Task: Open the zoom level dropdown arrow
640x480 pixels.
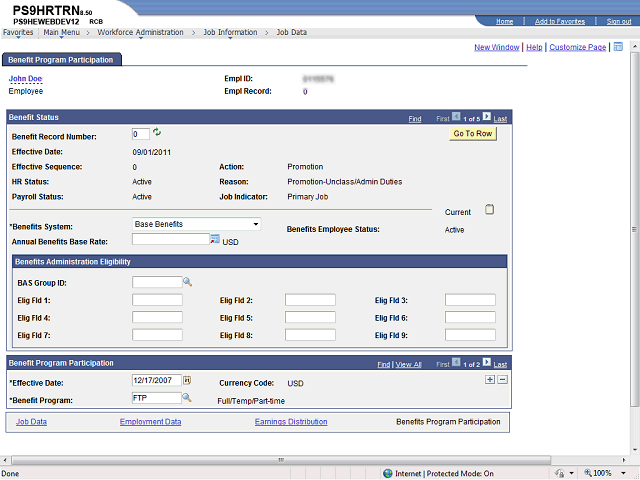Action: tap(623, 473)
